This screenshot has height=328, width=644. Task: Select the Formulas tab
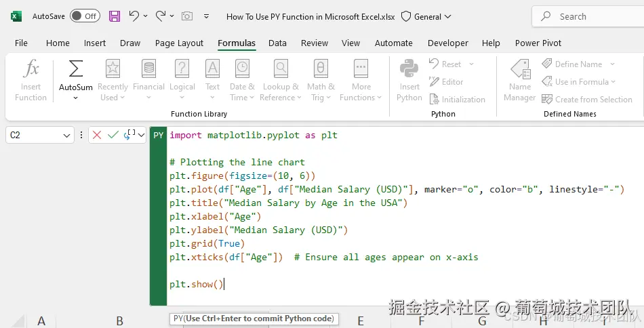[237, 43]
